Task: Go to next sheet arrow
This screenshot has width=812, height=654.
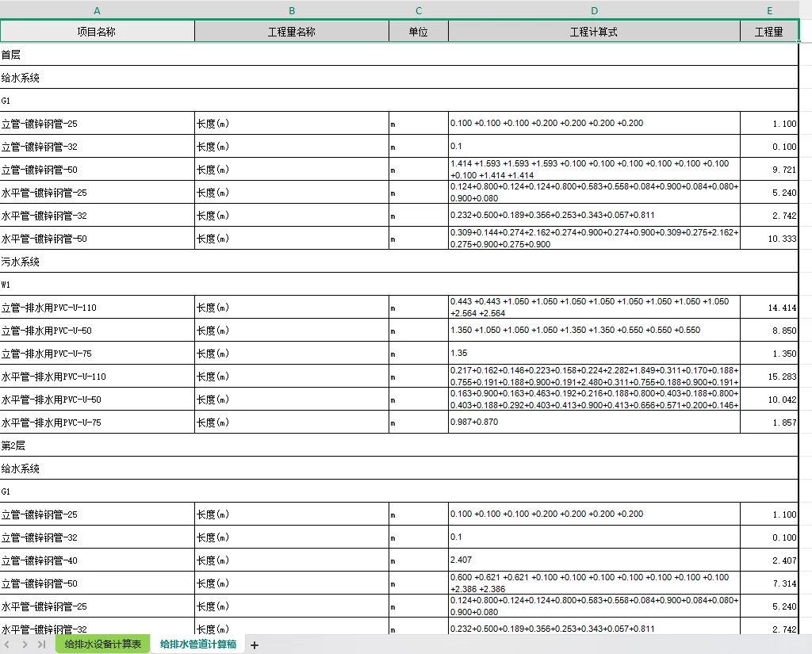Action: click(25, 644)
